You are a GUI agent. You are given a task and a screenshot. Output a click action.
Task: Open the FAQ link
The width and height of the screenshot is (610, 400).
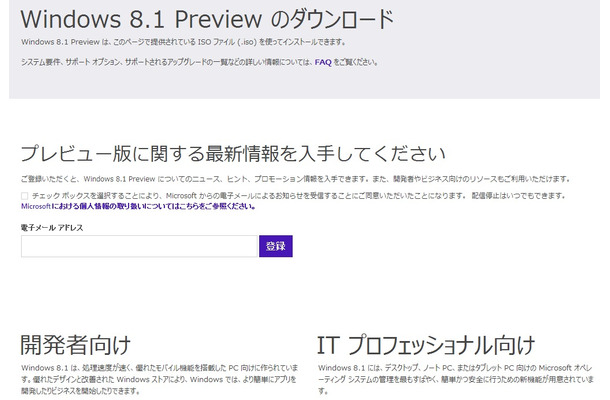[x=323, y=62]
